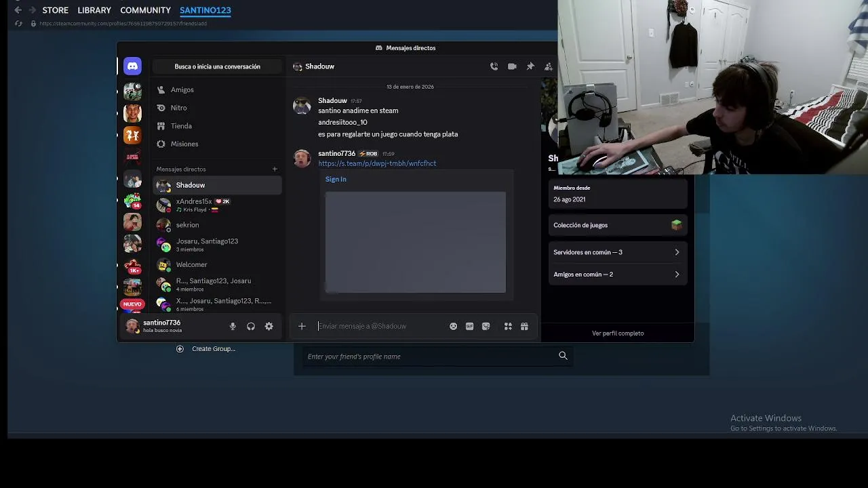Open the 4 miembros group chat
The height and width of the screenshot is (488, 868).
pyautogui.click(x=217, y=284)
